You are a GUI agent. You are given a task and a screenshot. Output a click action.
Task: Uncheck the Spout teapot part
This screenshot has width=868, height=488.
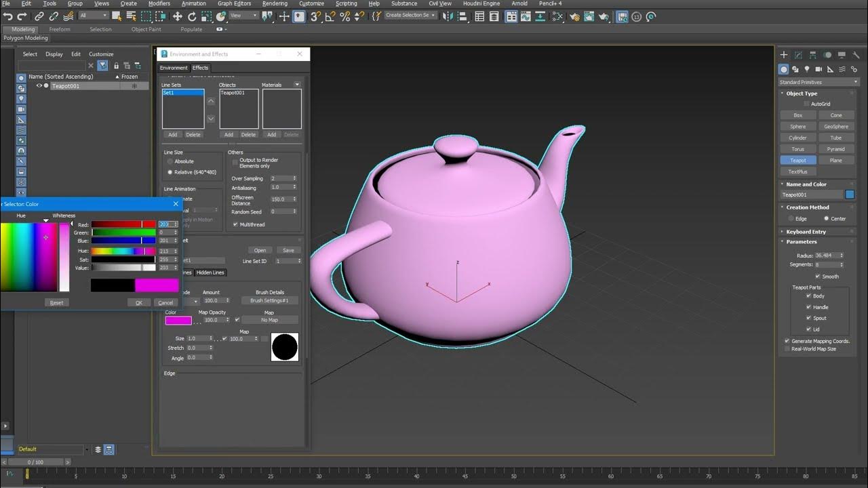pos(809,318)
